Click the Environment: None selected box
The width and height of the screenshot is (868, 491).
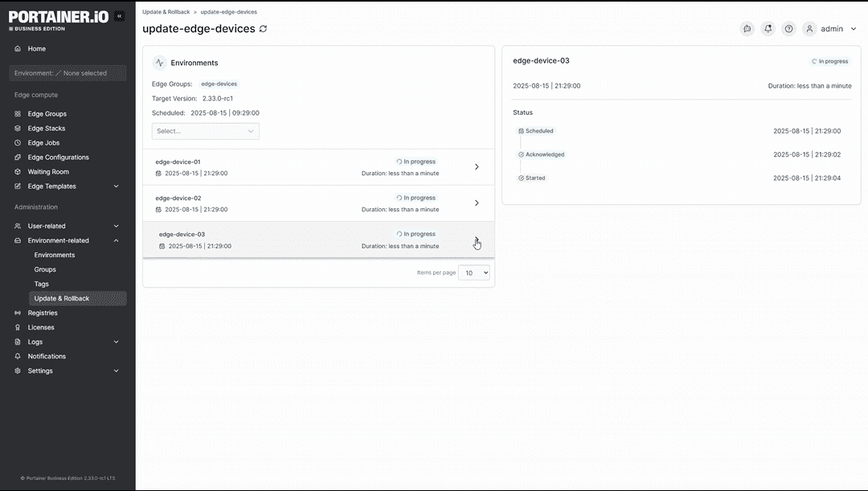point(68,73)
